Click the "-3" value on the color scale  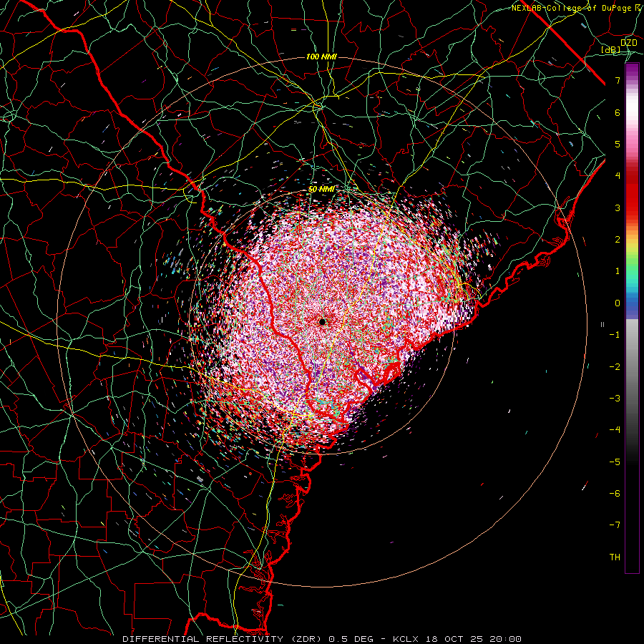click(x=615, y=398)
